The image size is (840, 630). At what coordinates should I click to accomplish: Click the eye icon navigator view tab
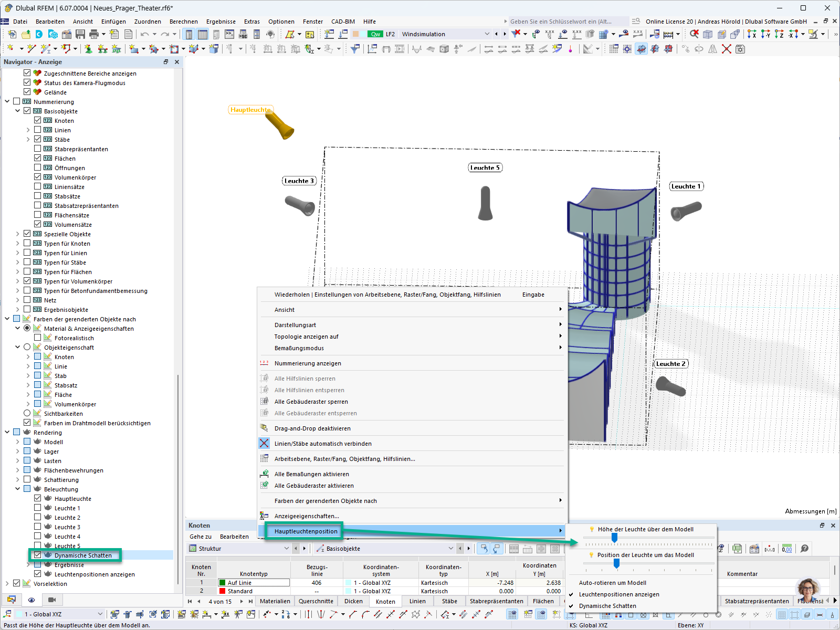pos(31,600)
